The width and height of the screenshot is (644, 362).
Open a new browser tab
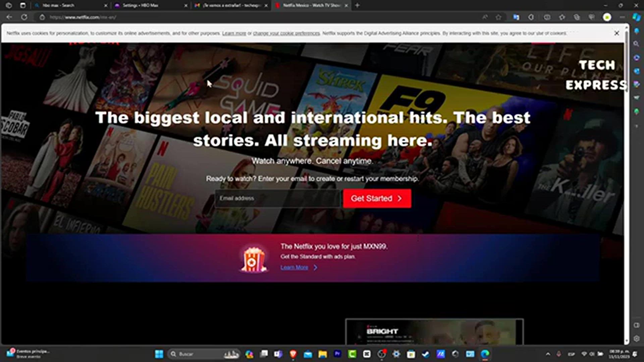point(357,5)
